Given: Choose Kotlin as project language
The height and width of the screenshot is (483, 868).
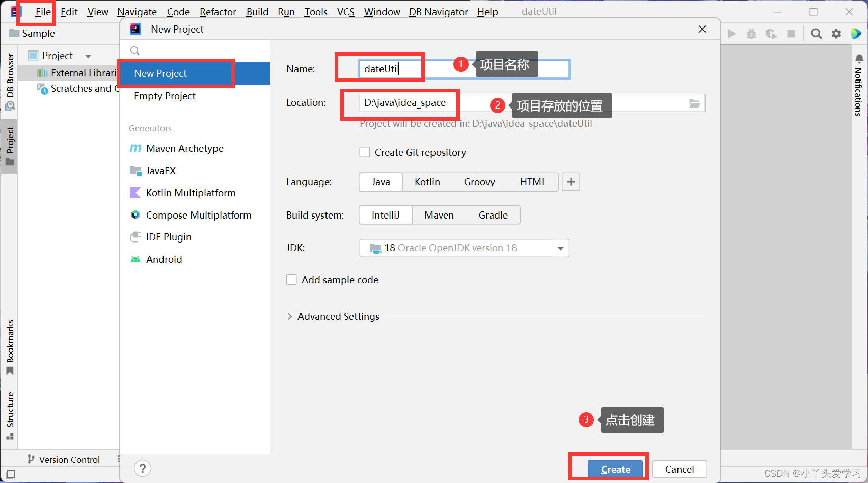Looking at the screenshot, I should [x=427, y=182].
